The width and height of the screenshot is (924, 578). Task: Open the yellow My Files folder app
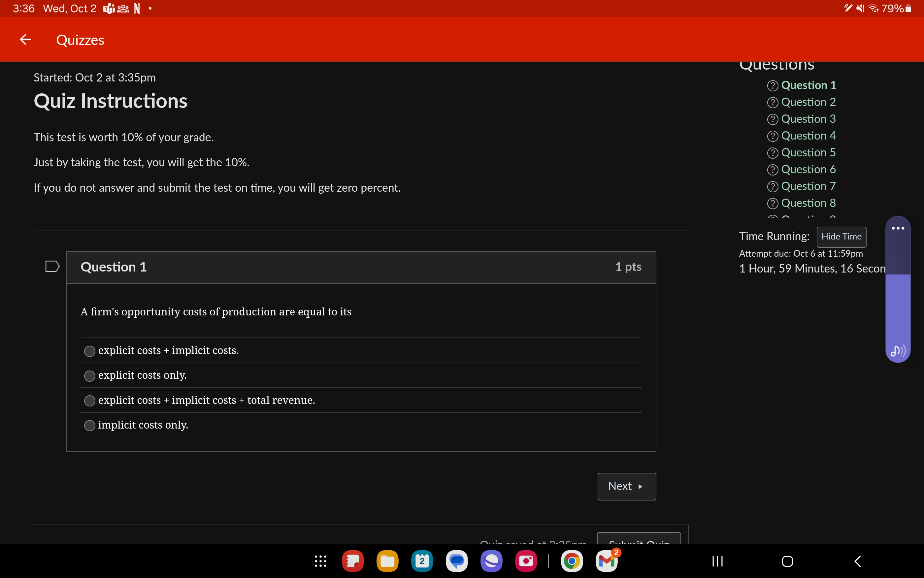coord(387,561)
